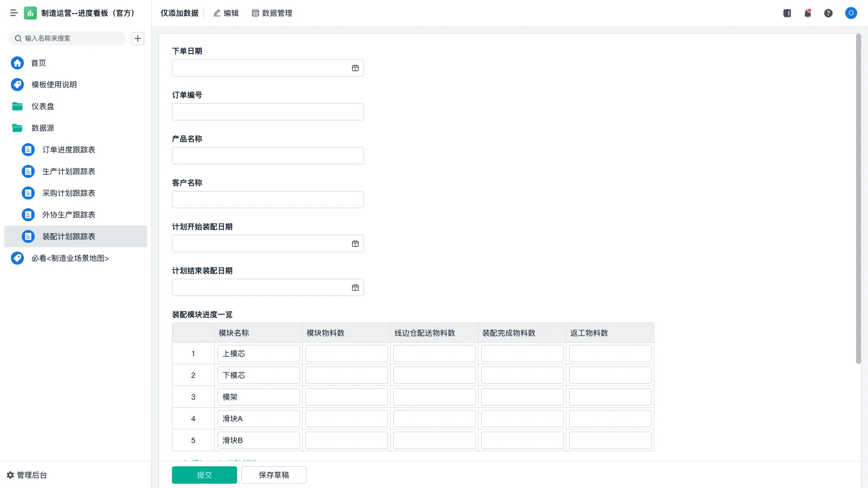
Task: Click the 保存草稿 button
Action: [x=274, y=474]
